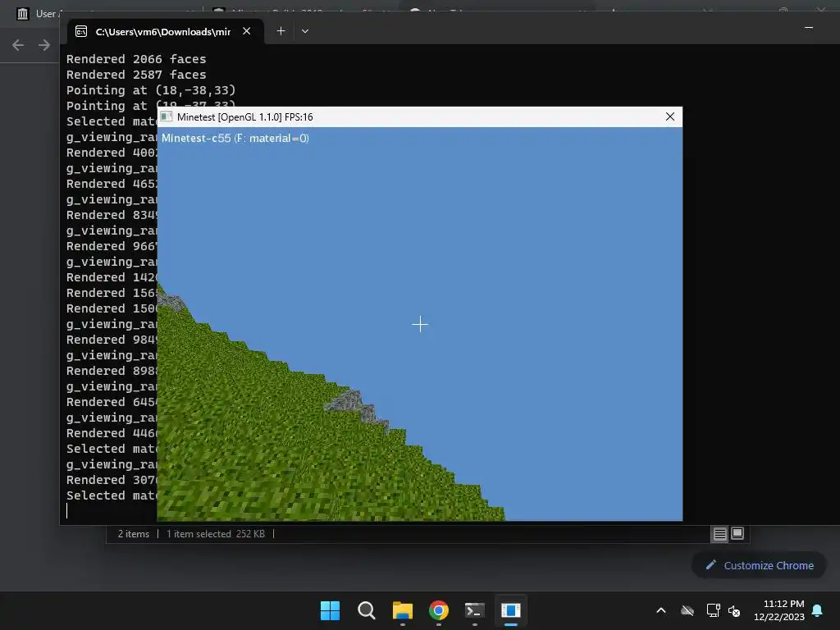Open cloud sync tray icon

coord(687,610)
